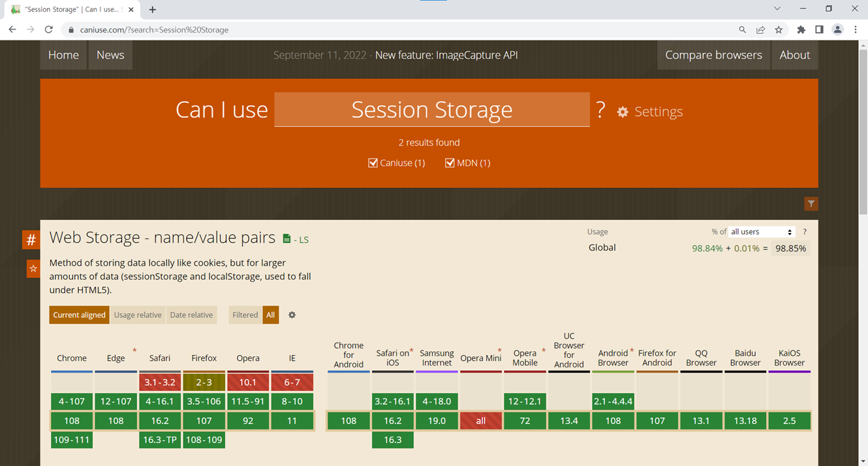The image size is (868, 466).
Task: Toggle the Caniuse (1) checkbox
Action: [x=373, y=163]
